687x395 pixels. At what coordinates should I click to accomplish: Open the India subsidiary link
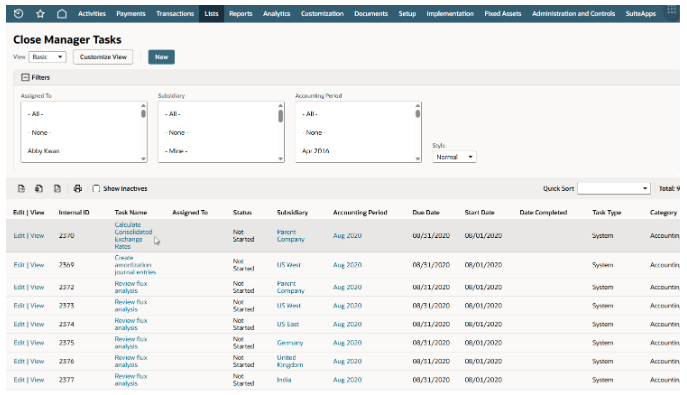(283, 380)
